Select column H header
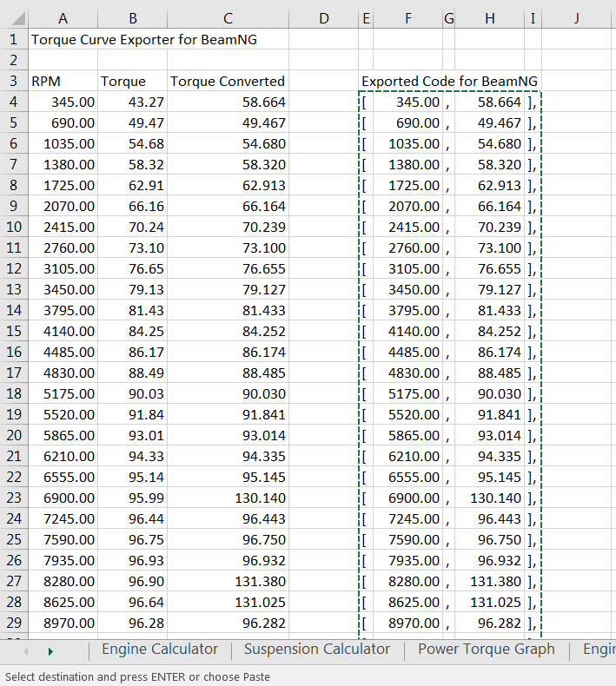 489,18
